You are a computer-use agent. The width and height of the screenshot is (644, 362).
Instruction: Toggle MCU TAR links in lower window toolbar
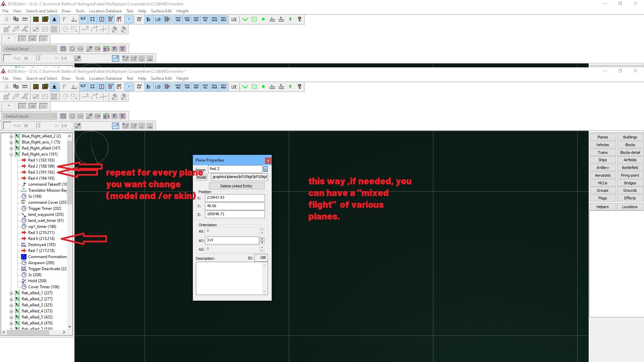[x=187, y=87]
